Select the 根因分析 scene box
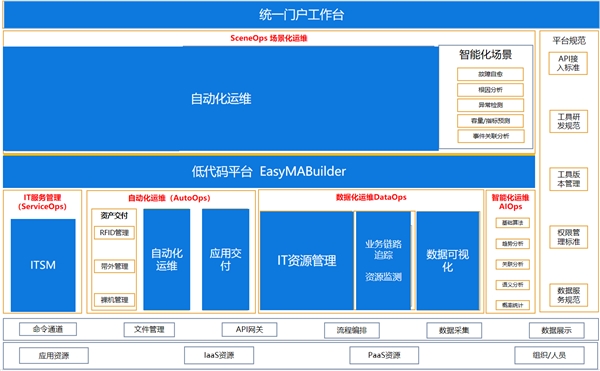600x371 pixels. pyautogui.click(x=490, y=90)
